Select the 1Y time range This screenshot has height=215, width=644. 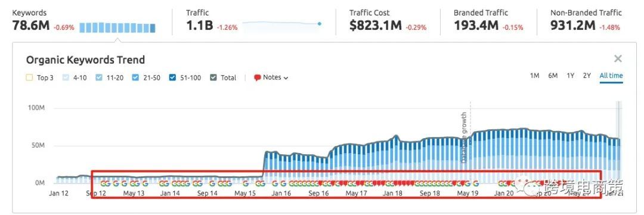click(x=571, y=76)
